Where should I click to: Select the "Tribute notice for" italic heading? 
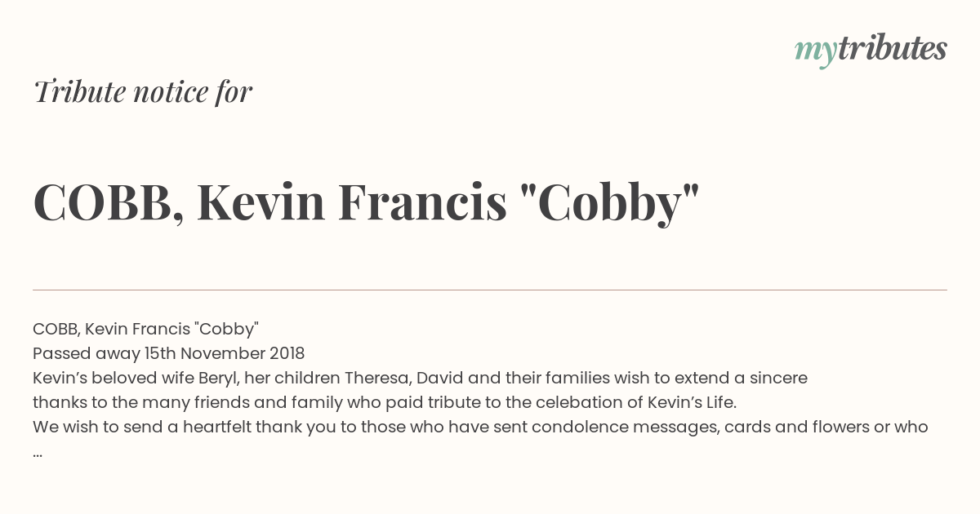click(x=142, y=91)
